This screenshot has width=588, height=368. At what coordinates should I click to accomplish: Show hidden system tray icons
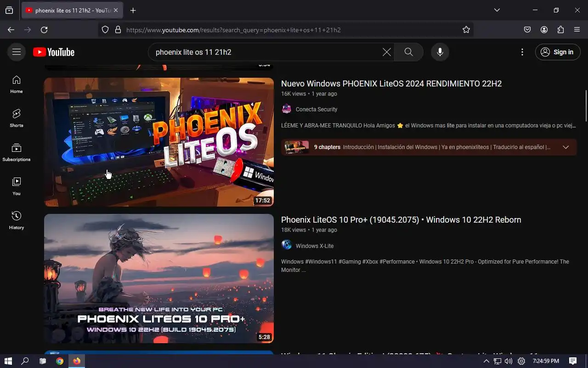pos(486,361)
